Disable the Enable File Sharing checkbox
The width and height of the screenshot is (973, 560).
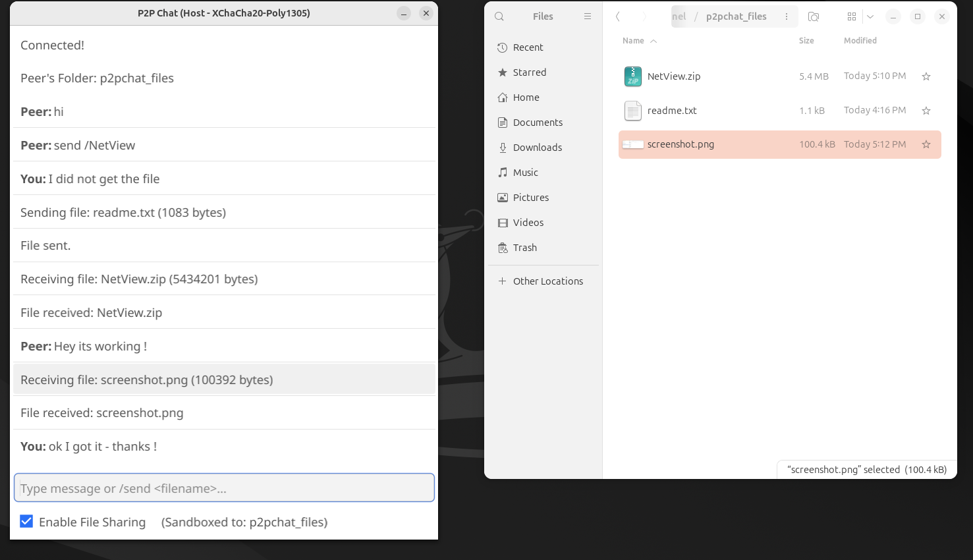click(26, 521)
